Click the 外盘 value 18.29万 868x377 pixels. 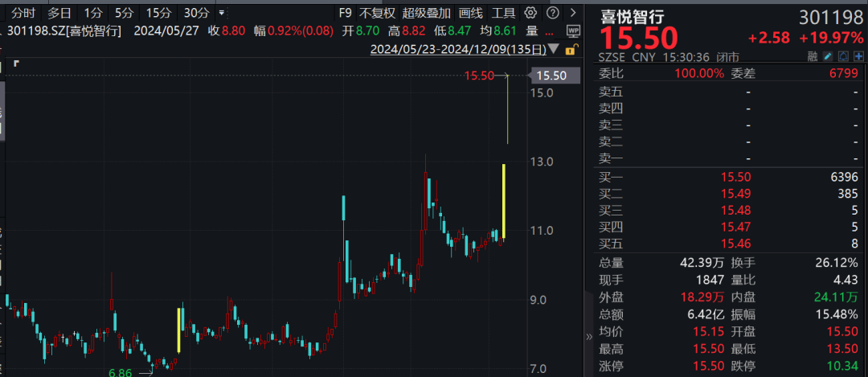pyautogui.click(x=700, y=297)
